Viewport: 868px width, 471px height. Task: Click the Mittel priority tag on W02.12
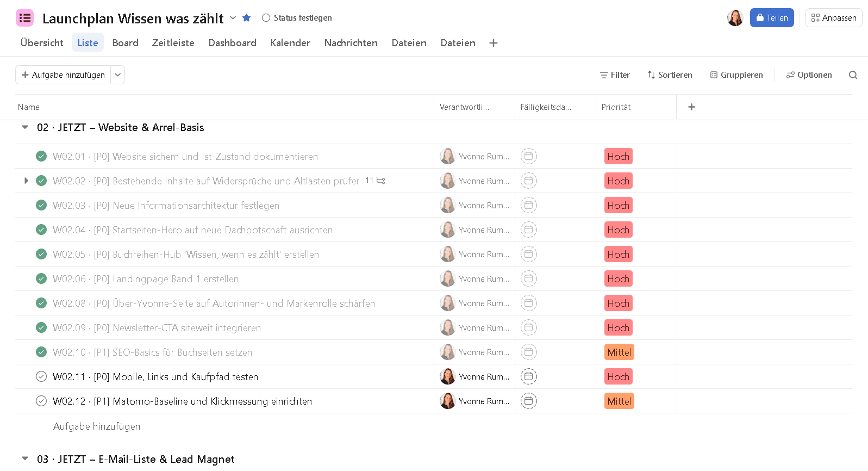(x=620, y=401)
